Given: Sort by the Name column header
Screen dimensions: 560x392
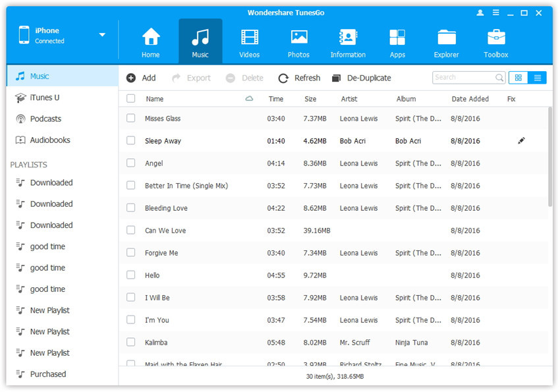Looking at the screenshot, I should pos(155,99).
